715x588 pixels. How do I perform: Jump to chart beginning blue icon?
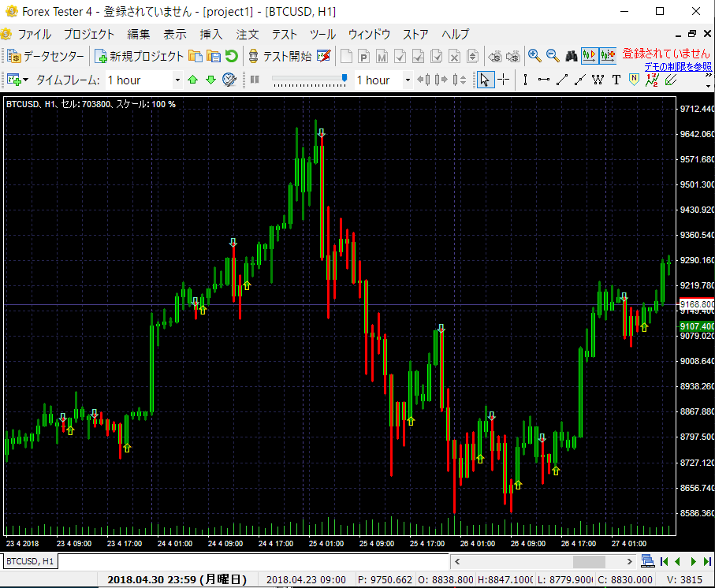[664, 561]
